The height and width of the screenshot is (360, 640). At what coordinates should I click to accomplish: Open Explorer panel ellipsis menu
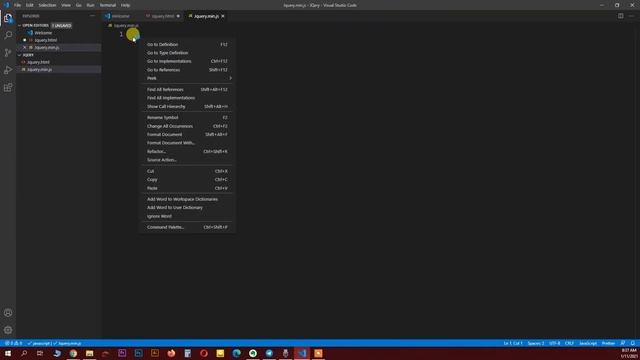(92, 16)
